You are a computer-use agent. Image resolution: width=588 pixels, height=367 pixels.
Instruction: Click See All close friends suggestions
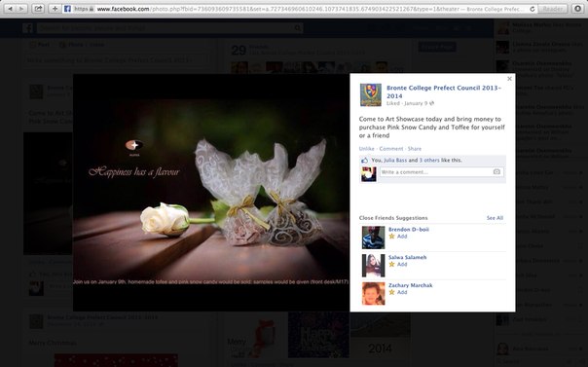click(x=495, y=218)
